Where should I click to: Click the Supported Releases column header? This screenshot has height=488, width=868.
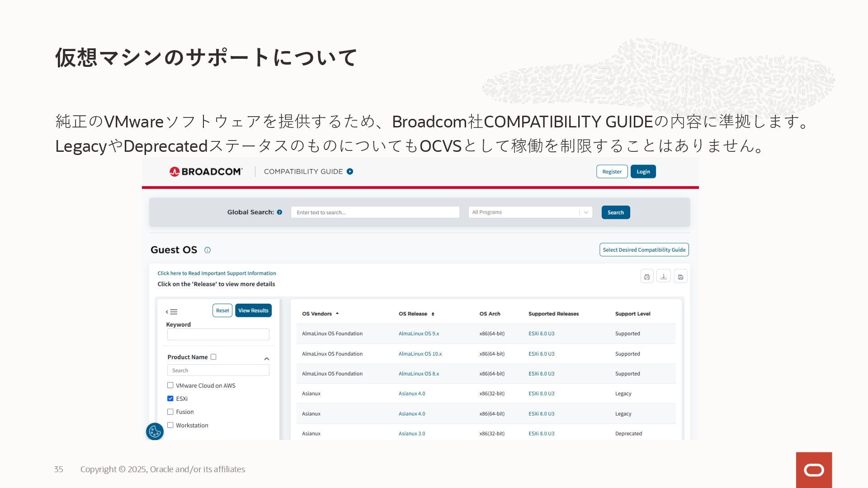click(x=553, y=314)
